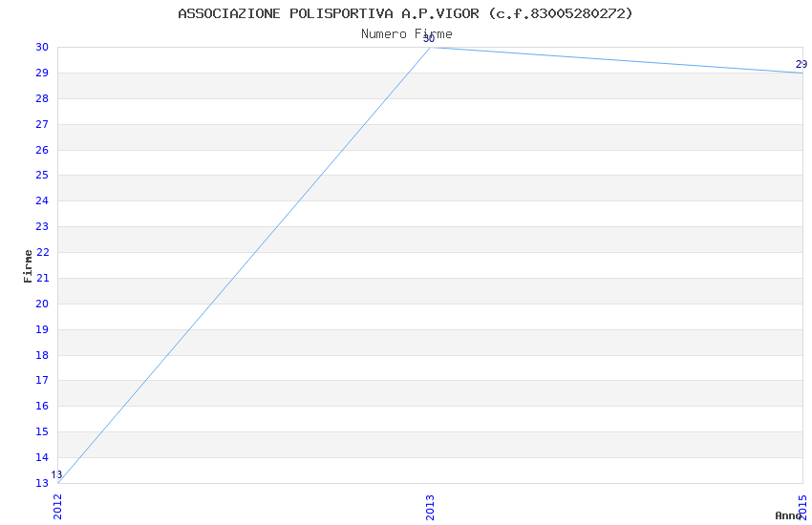Viewport: 812px width, 525px height.
Task: Click y-axis tick value 16
Action: 42,406
